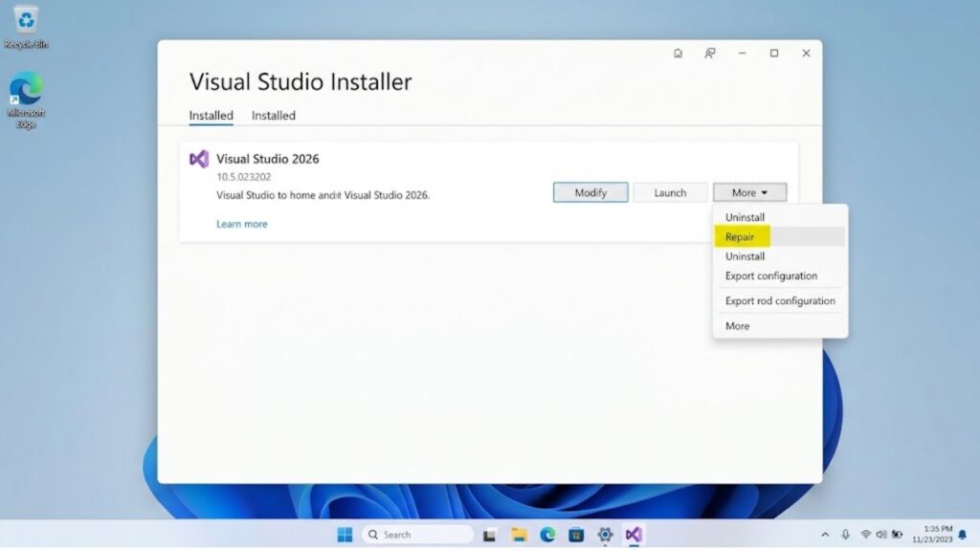Image resolution: width=980 pixels, height=551 pixels.
Task: Open Microsoft Edge from the taskbar
Action: (x=547, y=535)
